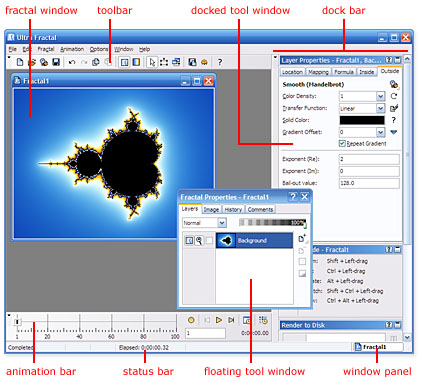Click the Play button in animation bar
The width and height of the screenshot is (422, 381).
point(219,320)
